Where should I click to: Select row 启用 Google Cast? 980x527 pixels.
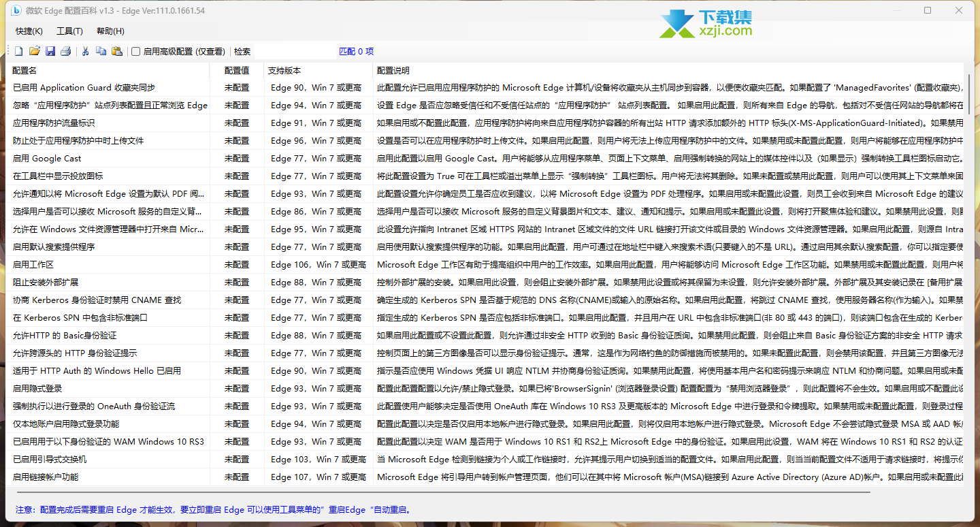coord(485,158)
